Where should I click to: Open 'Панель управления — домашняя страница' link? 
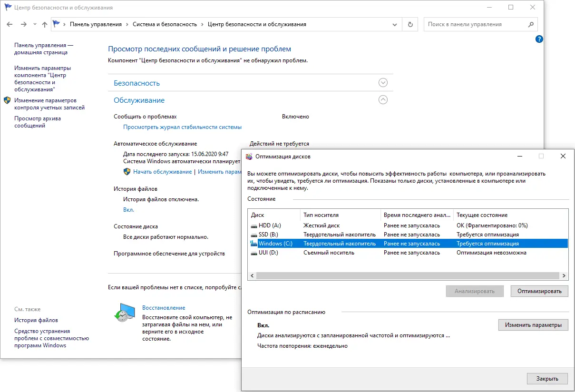coord(44,49)
